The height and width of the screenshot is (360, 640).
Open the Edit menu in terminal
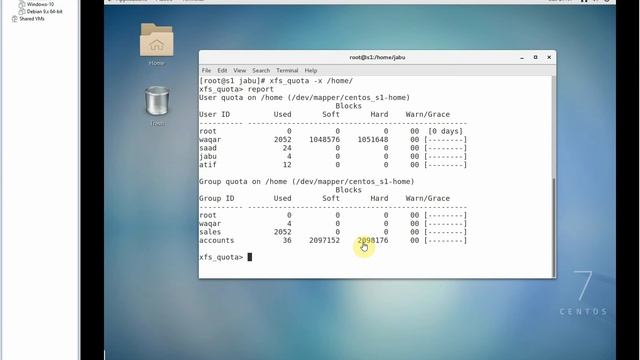point(222,71)
